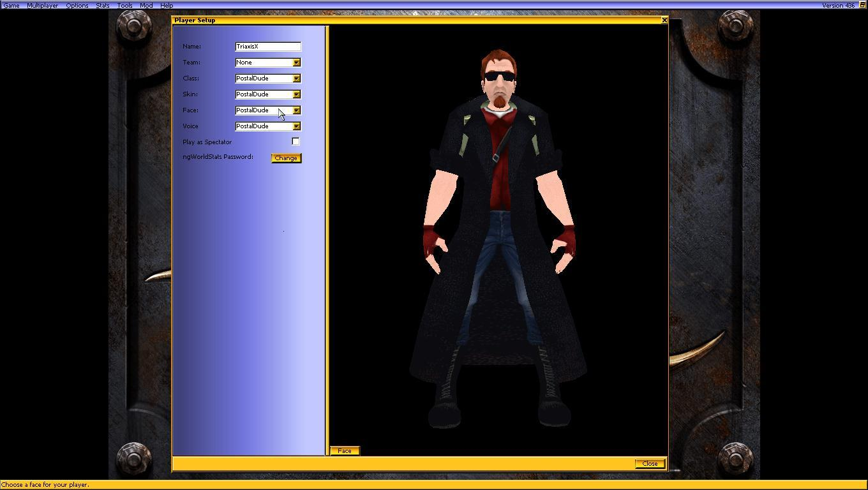Open the Tools menu
868x490 pixels.
coord(124,5)
